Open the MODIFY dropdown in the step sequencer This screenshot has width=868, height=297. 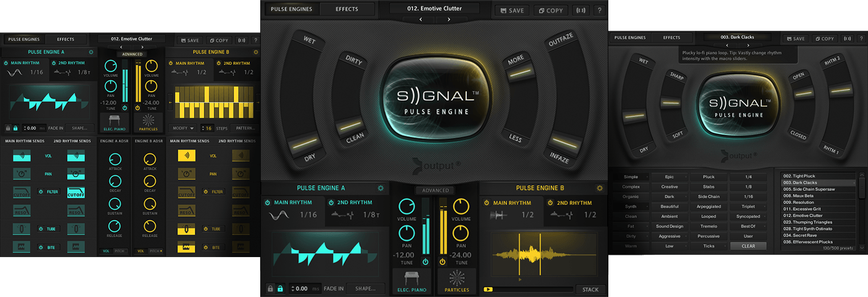point(183,128)
